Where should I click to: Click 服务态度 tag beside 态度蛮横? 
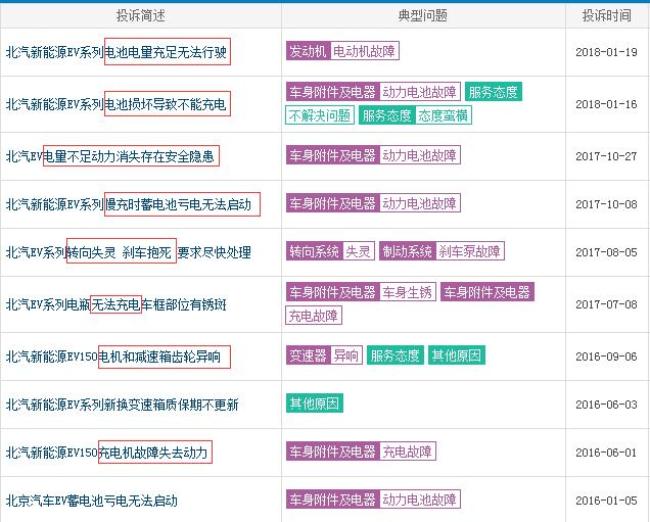click(387, 115)
